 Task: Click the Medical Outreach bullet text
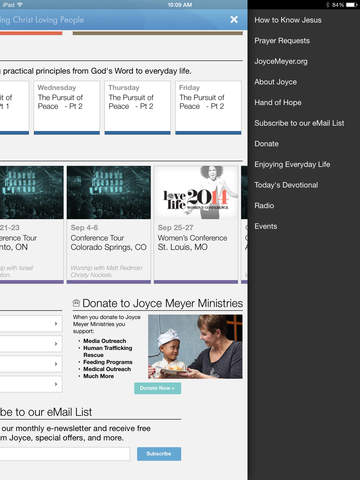click(x=107, y=369)
